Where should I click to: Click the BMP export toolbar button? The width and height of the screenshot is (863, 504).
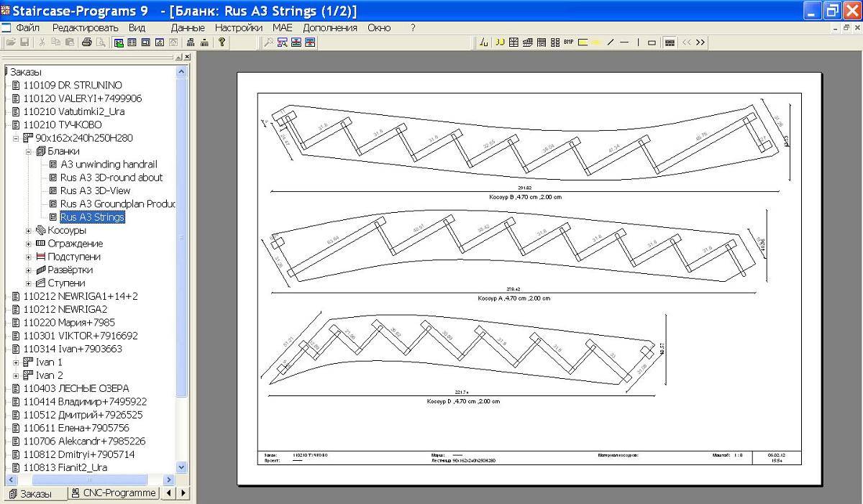click(x=569, y=42)
